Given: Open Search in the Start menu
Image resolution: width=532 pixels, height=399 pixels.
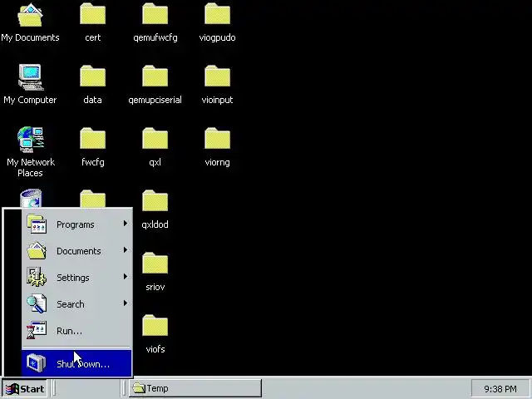Looking at the screenshot, I should [76, 303].
